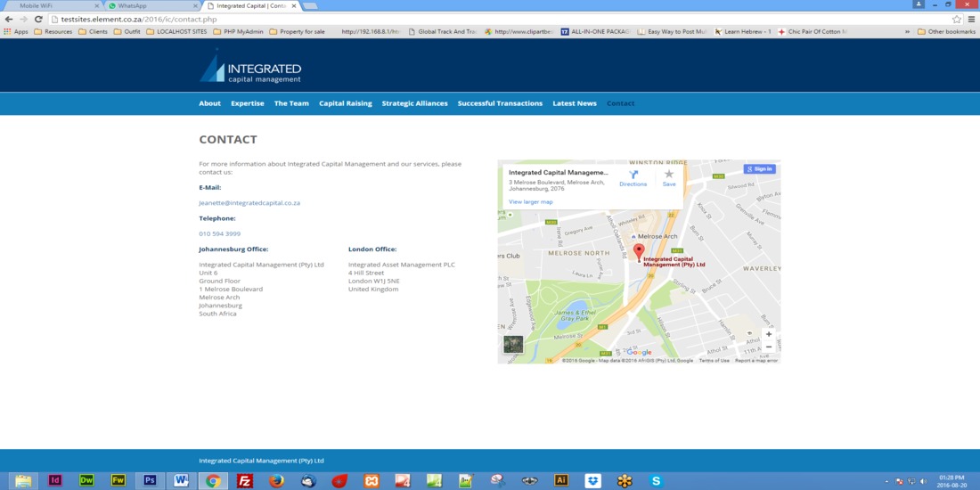Click the browser back arrow

pyautogui.click(x=9, y=20)
